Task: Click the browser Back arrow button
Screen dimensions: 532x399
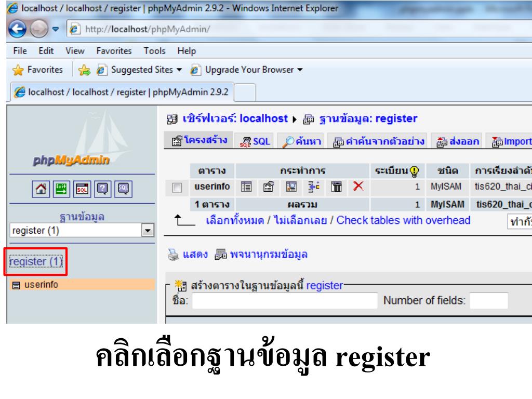Action: click(x=17, y=29)
